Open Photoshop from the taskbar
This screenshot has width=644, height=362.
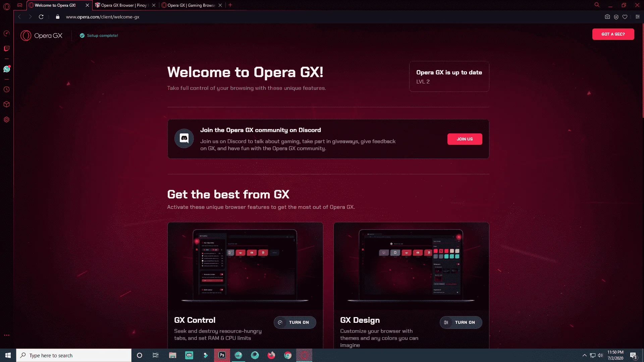point(222,355)
